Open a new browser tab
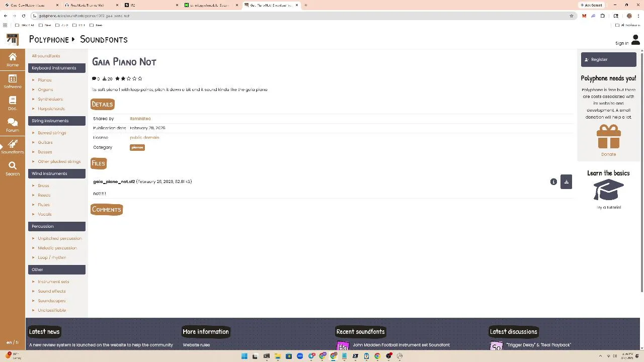The height and width of the screenshot is (362, 644). pyautogui.click(x=305, y=5)
